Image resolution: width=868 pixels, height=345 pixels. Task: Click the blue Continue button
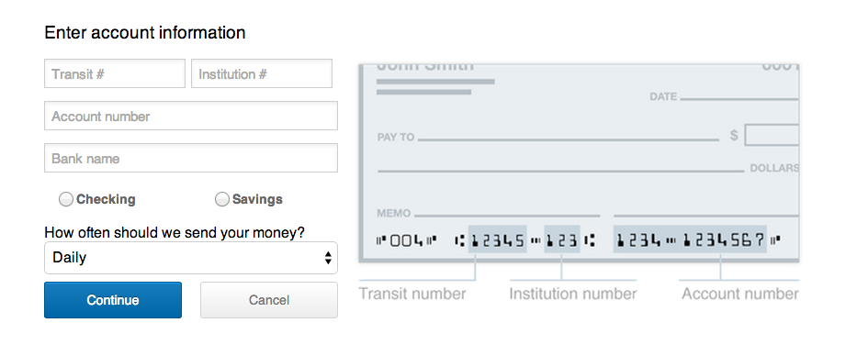pyautogui.click(x=113, y=300)
